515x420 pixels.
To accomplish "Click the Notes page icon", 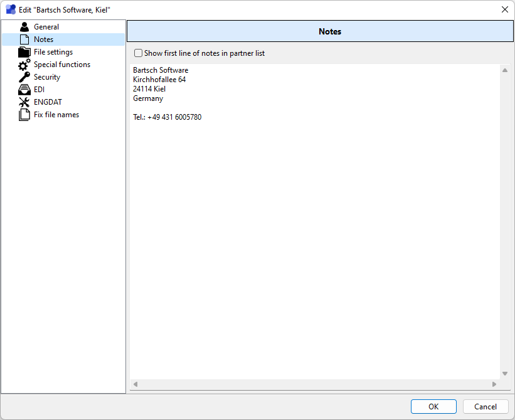I will [x=24, y=39].
